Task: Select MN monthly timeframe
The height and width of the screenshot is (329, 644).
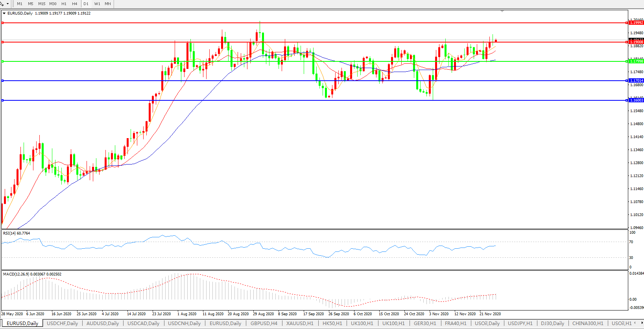Action: pos(108,4)
